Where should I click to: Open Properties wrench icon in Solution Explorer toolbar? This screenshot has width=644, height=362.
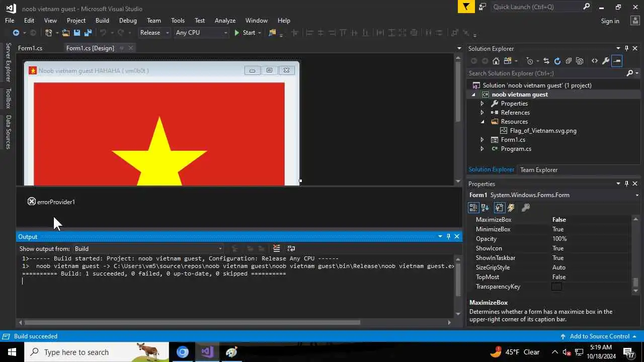[x=606, y=61]
